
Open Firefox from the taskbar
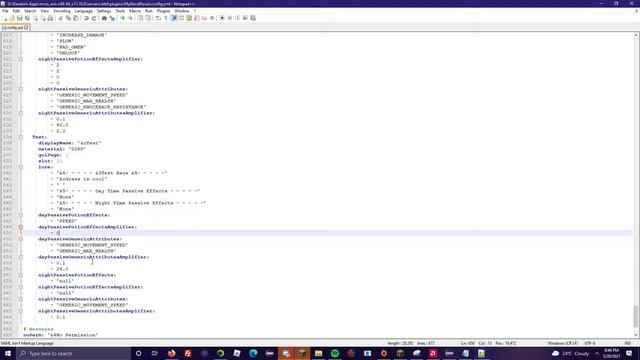[x=171, y=353]
